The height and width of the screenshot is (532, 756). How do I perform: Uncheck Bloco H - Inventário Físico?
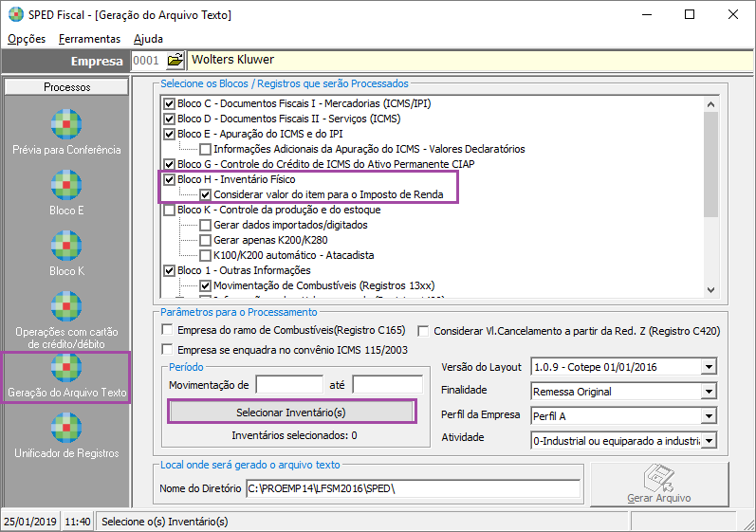click(170, 179)
